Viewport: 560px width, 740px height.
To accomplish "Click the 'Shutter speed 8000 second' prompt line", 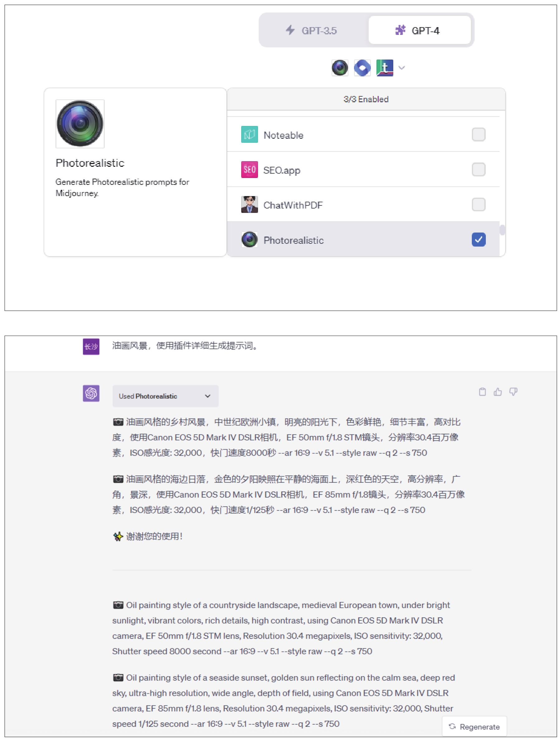I will click(242, 651).
